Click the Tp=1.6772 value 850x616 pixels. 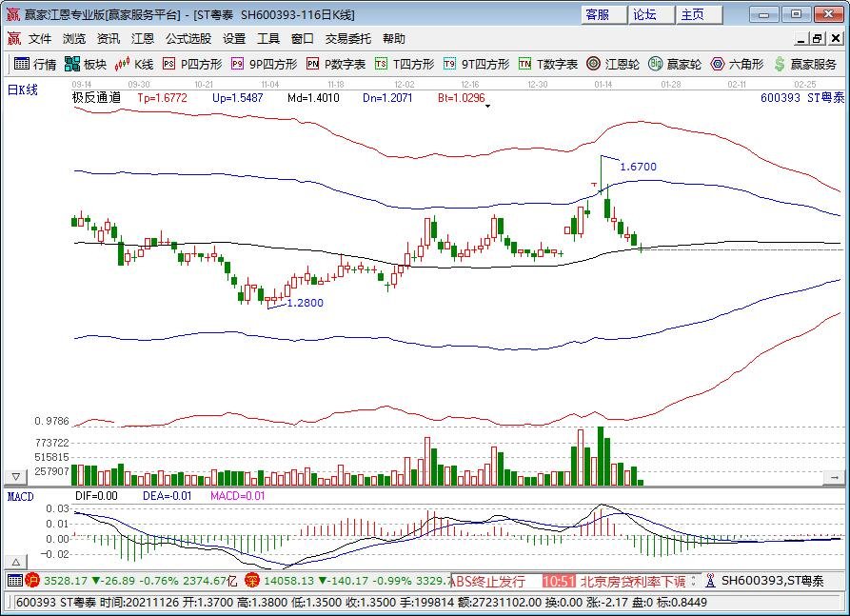click(x=162, y=98)
